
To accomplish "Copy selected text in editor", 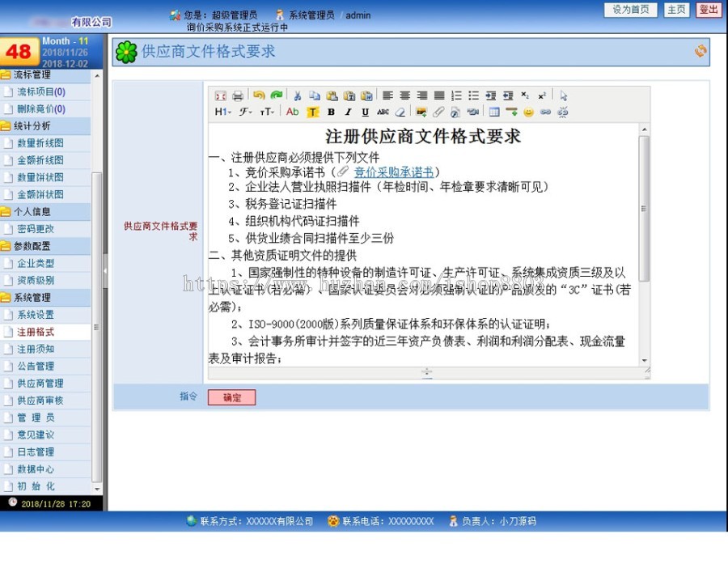I will coord(315,95).
